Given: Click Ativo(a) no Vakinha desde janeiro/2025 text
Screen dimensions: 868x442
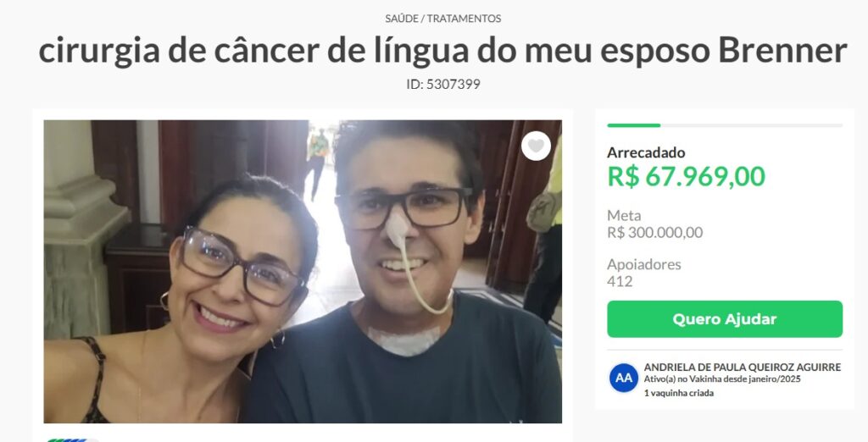Looking at the screenshot, I should tap(722, 379).
